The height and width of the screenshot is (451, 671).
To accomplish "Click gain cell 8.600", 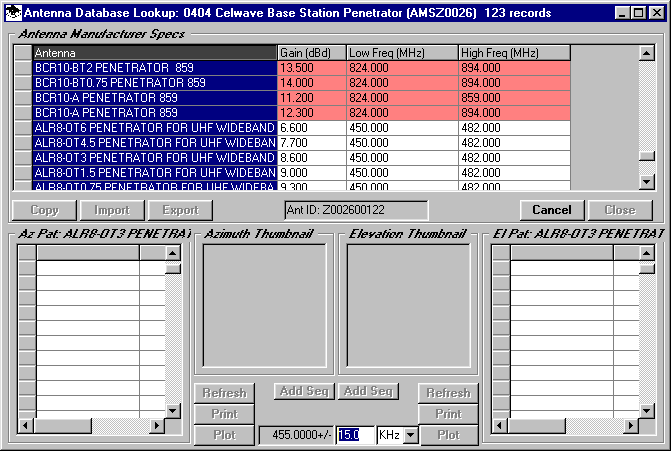I will 312,157.
